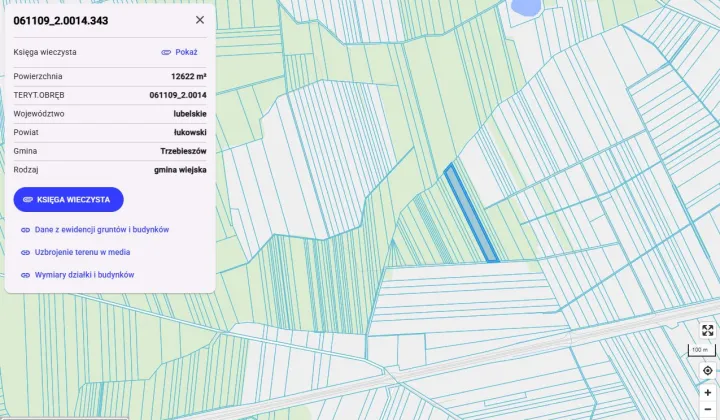The image size is (720, 420).
Task: Select parcel ID '061109_2.0014.343' title
Action: click(61, 21)
